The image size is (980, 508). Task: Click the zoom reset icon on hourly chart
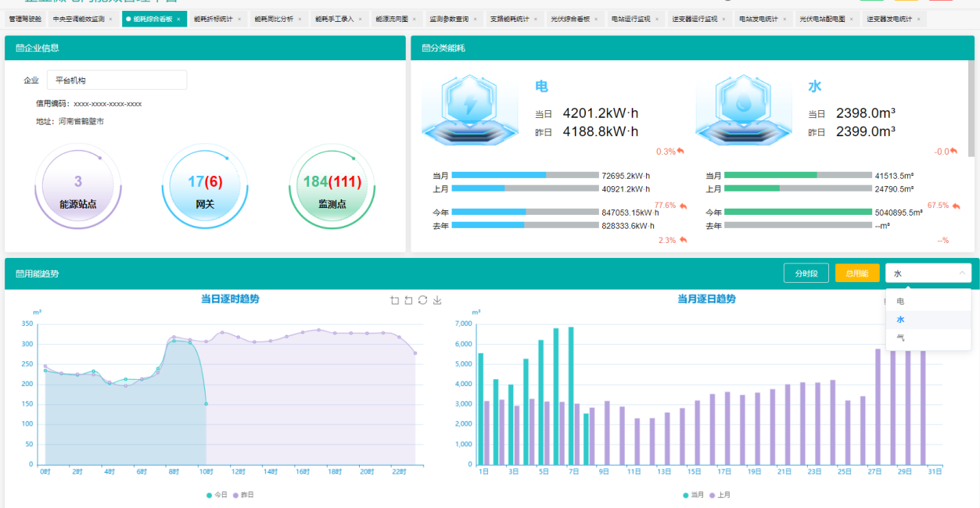point(408,300)
